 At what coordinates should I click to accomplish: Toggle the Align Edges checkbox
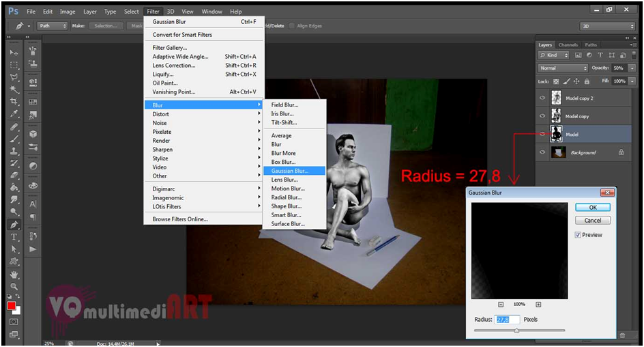click(x=291, y=26)
